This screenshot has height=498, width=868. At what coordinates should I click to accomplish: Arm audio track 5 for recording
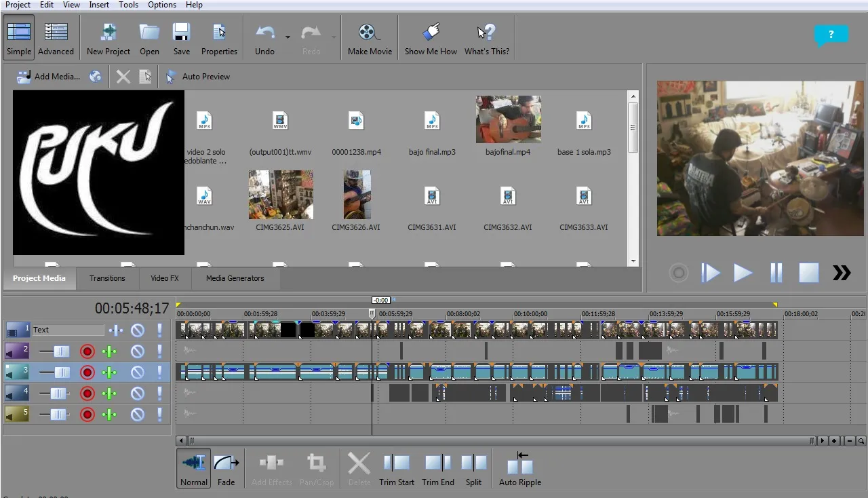[87, 415]
